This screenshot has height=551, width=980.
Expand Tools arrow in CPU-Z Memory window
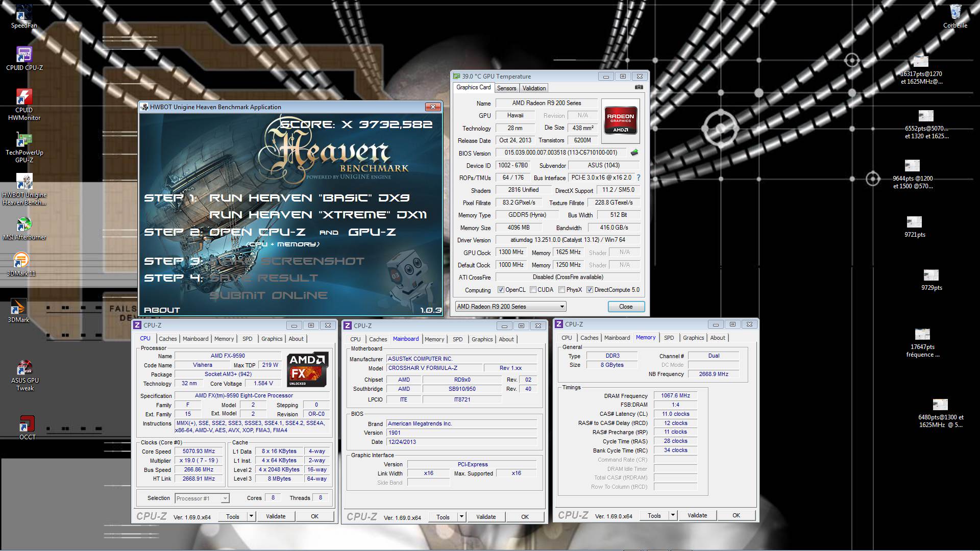tap(673, 515)
